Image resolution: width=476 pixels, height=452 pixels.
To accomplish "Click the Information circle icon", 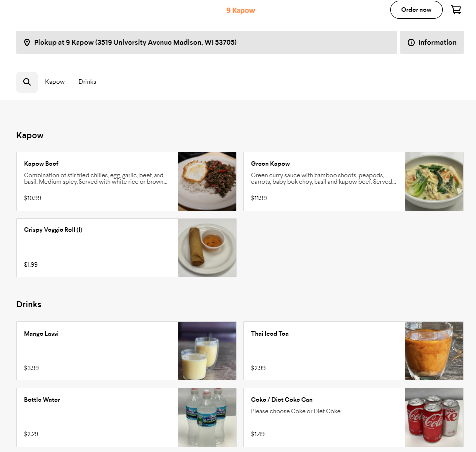I will pos(411,43).
